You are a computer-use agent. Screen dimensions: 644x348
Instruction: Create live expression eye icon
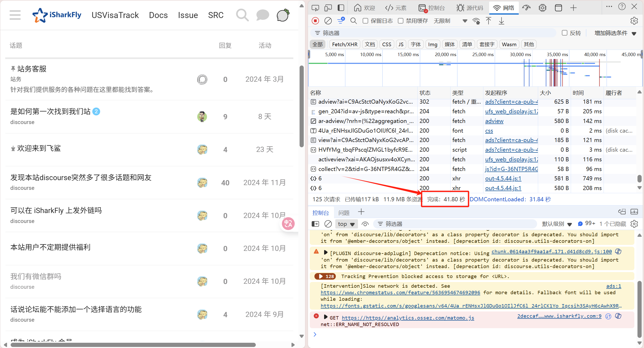click(x=365, y=224)
